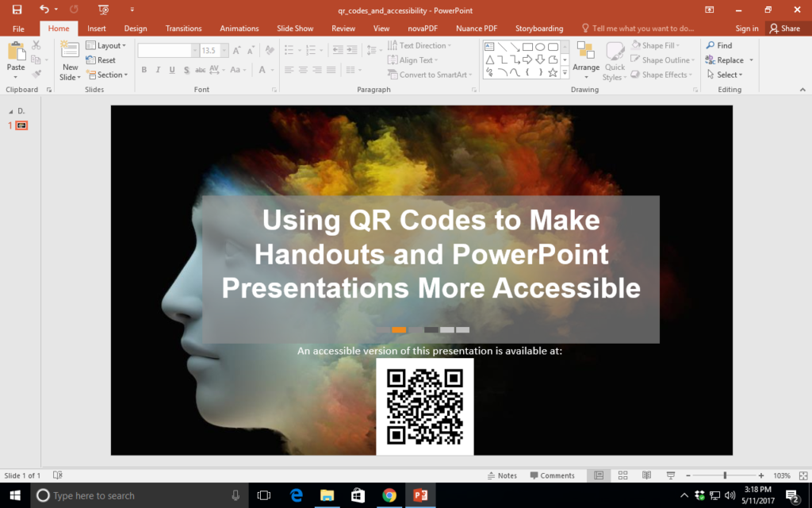Toggle underline formatting
This screenshot has height=508, width=812.
pyautogui.click(x=172, y=70)
